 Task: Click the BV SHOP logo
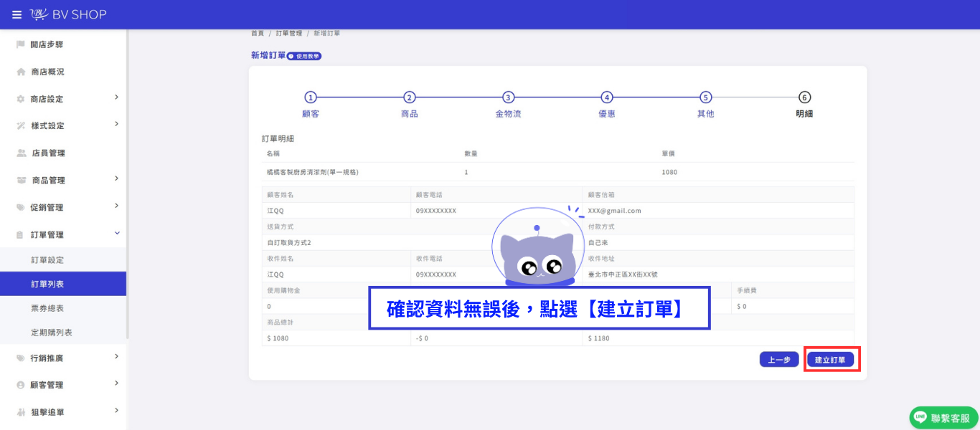pyautogui.click(x=68, y=14)
